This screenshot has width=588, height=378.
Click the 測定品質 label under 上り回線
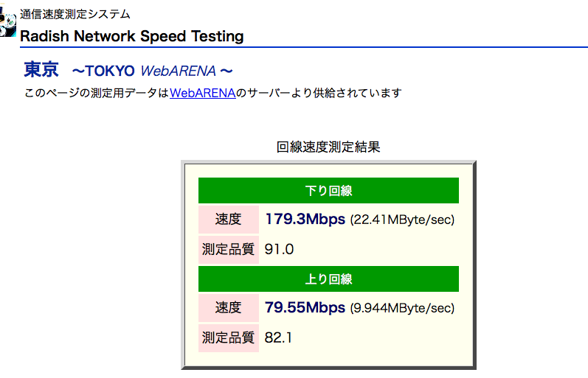(x=228, y=337)
